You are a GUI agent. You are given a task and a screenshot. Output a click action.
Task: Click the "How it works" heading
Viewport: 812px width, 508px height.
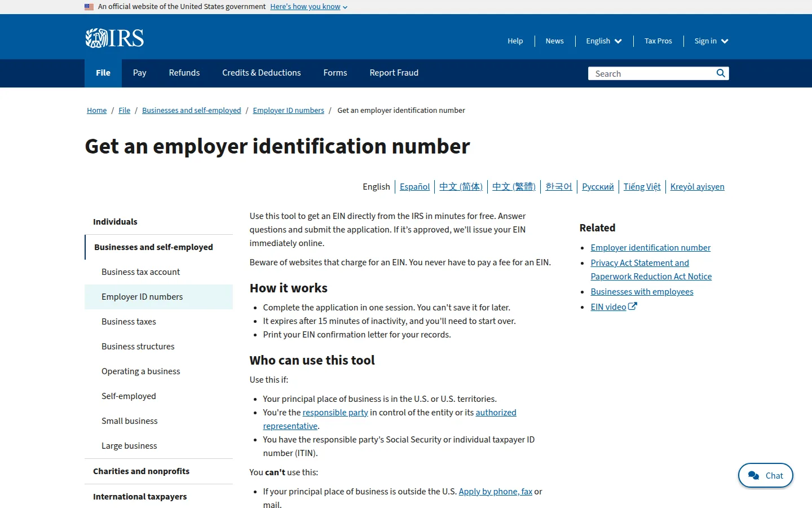(x=289, y=288)
